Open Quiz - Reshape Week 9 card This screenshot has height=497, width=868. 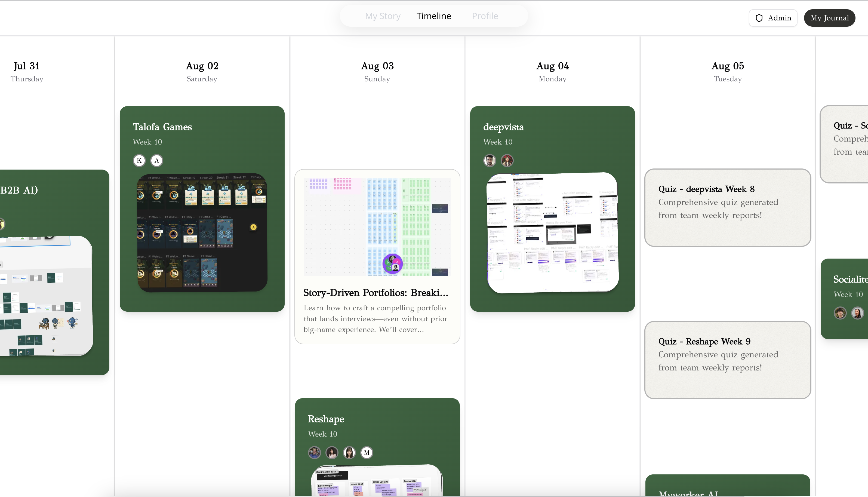pyautogui.click(x=727, y=360)
